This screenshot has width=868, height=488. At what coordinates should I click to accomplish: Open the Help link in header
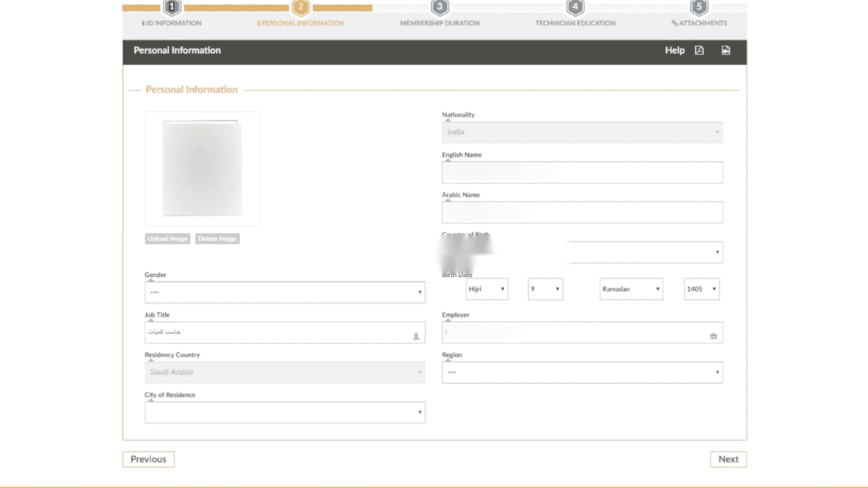(675, 51)
